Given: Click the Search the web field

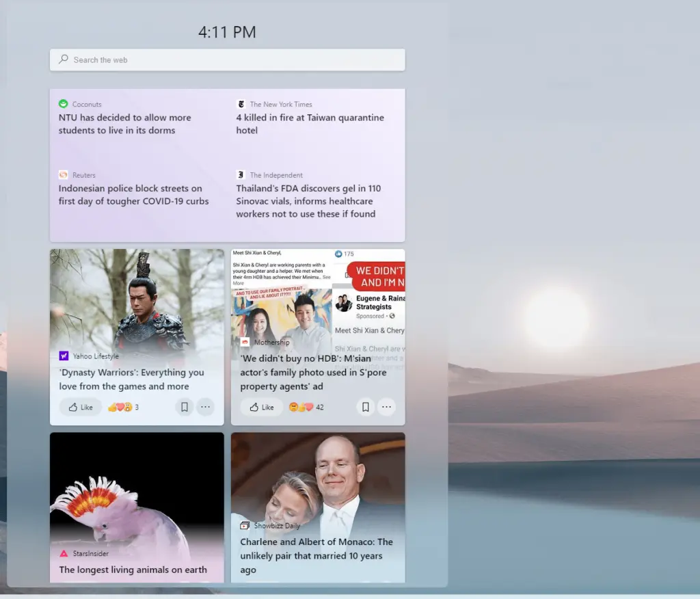Looking at the screenshot, I should point(227,60).
